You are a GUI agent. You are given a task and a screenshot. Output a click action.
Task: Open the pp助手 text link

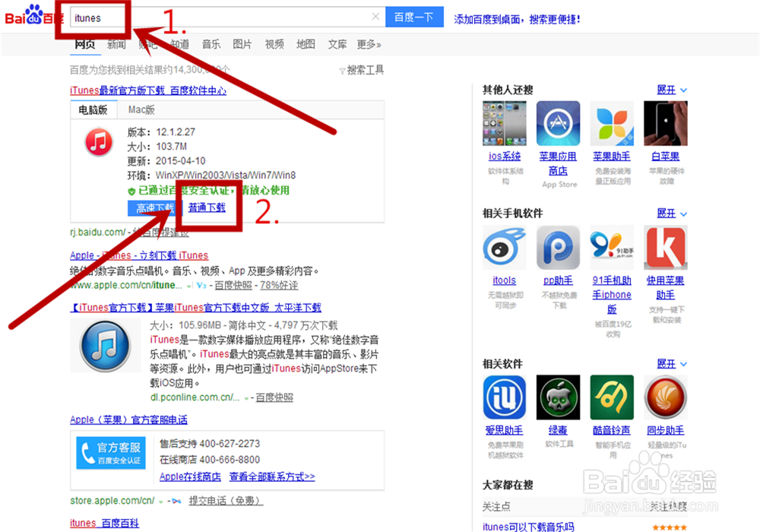pyautogui.click(x=558, y=280)
